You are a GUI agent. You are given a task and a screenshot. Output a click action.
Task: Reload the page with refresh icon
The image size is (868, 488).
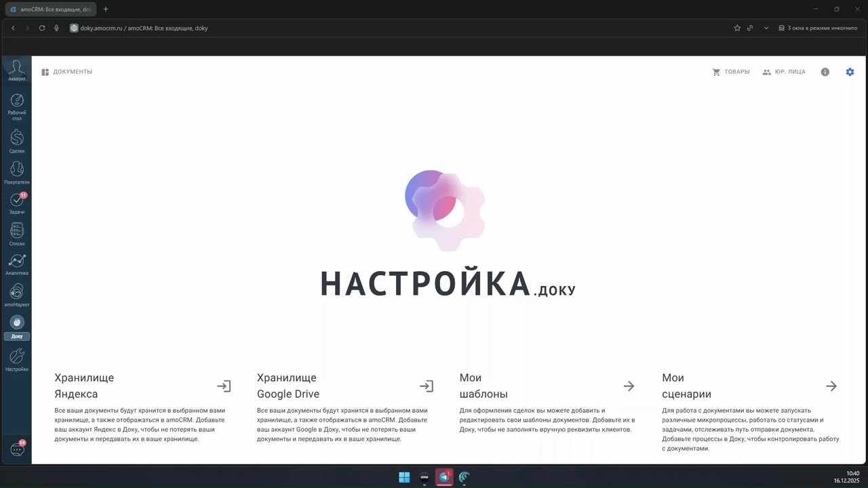click(x=42, y=28)
